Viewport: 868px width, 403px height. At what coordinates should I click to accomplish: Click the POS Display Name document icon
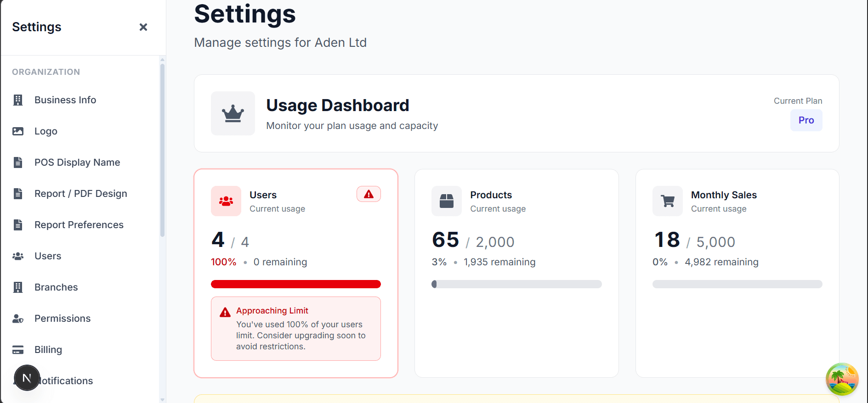coord(18,162)
